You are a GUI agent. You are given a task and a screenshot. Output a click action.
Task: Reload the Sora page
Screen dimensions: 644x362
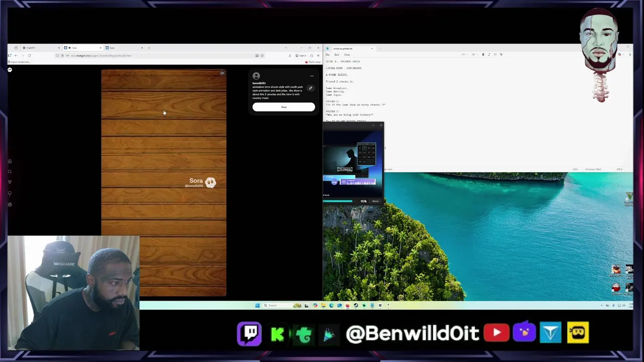[x=29, y=55]
